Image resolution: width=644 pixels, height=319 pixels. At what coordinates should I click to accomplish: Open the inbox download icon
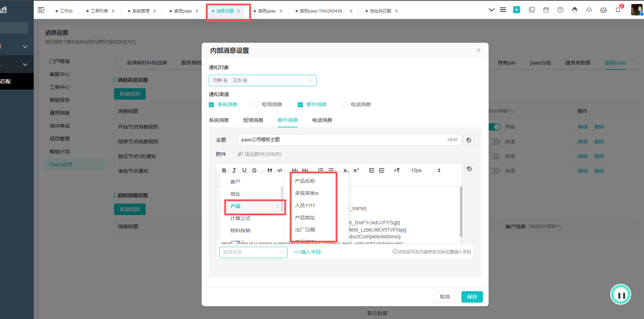click(x=603, y=10)
